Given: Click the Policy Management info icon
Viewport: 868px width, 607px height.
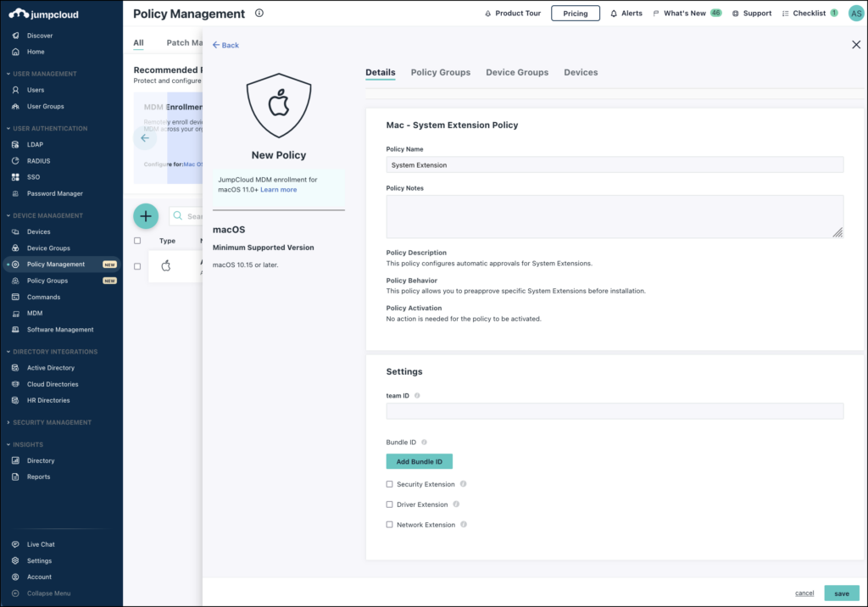Looking at the screenshot, I should click(x=259, y=13).
